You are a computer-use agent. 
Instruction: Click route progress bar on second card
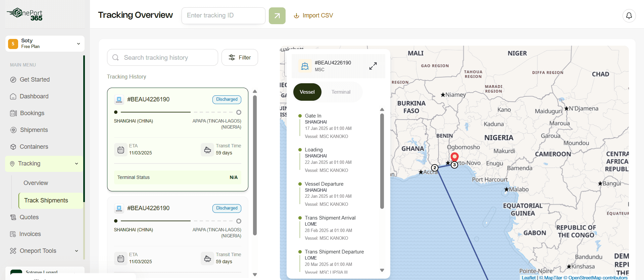pyautogui.click(x=178, y=221)
